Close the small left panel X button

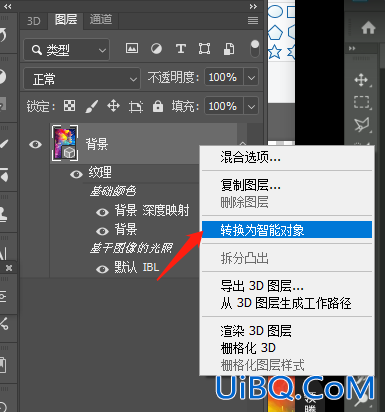pos(9,267)
